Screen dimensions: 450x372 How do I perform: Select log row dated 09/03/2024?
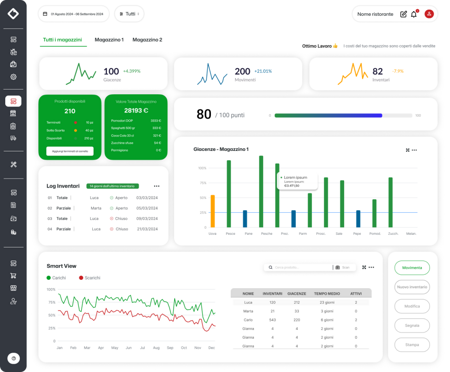(x=103, y=219)
